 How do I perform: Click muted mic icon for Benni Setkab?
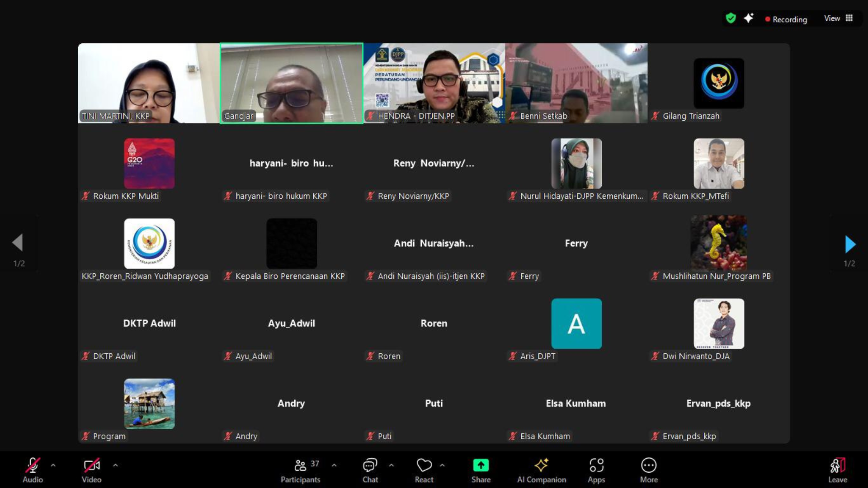click(x=513, y=116)
